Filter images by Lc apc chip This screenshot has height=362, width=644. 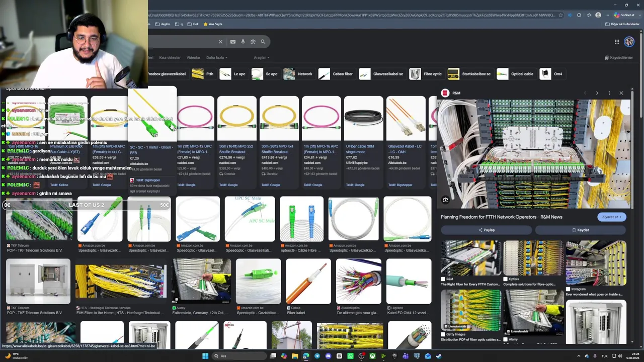coord(233,74)
